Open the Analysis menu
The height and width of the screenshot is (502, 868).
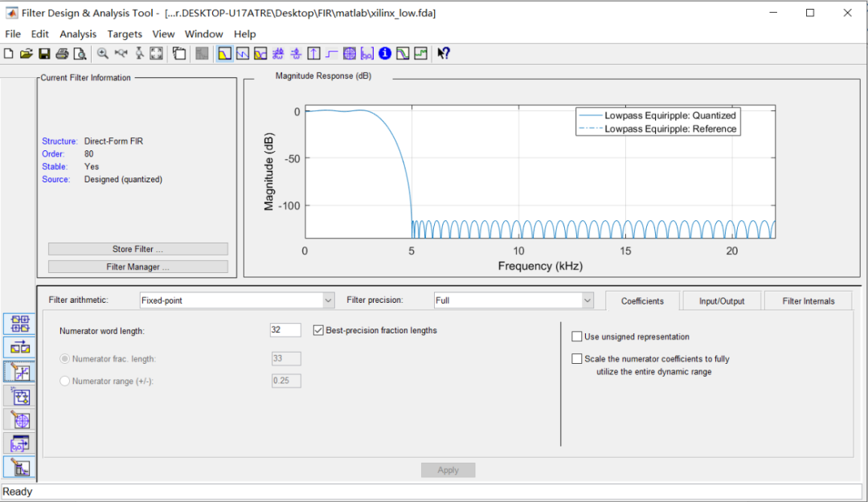coord(78,34)
